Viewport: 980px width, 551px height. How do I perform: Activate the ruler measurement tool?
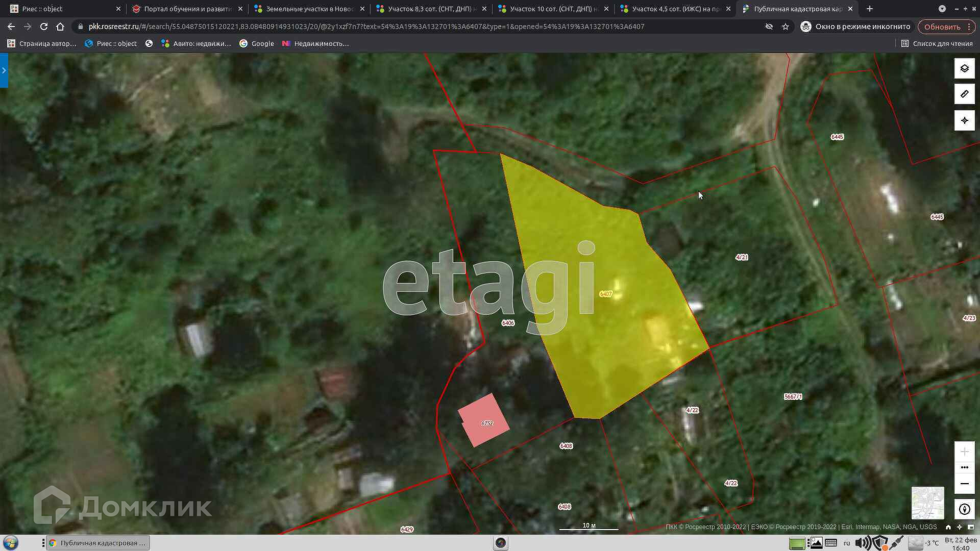coord(964,94)
